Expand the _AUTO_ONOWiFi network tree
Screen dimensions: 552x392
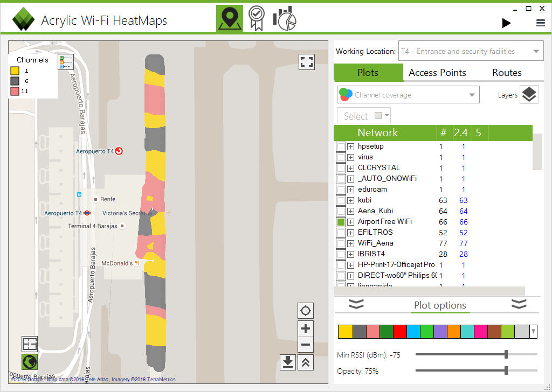350,179
